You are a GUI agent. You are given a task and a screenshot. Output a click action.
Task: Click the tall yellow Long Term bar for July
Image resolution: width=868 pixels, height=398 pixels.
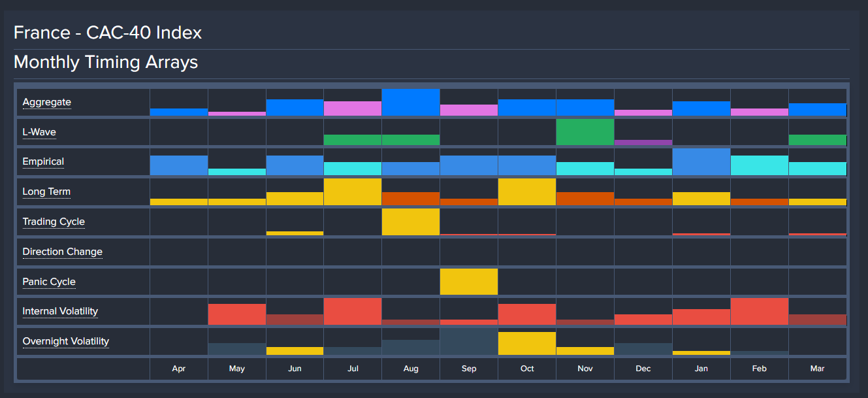tap(353, 192)
